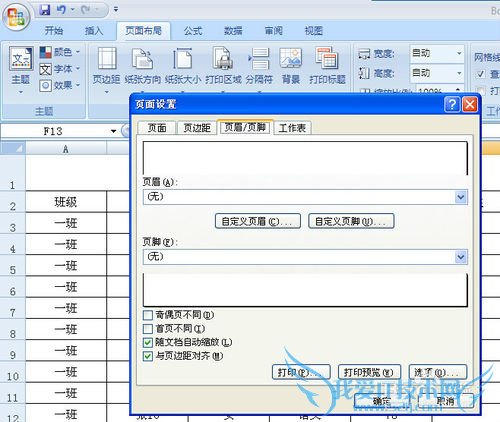
Task: Click the 打印标题 print titles button
Action: 327,66
